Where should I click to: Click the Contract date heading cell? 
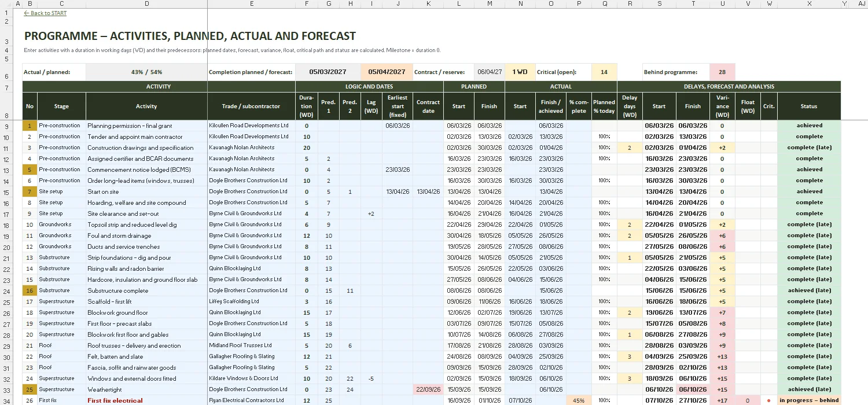coord(428,106)
